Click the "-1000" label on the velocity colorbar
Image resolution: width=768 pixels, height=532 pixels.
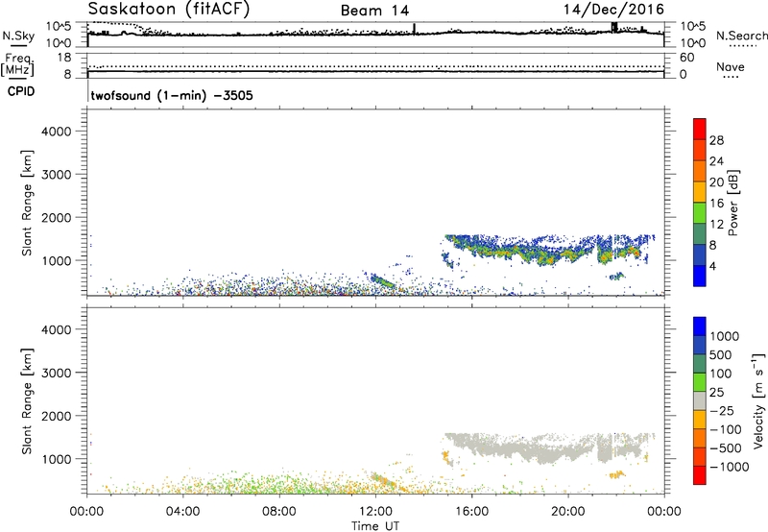(x=729, y=467)
